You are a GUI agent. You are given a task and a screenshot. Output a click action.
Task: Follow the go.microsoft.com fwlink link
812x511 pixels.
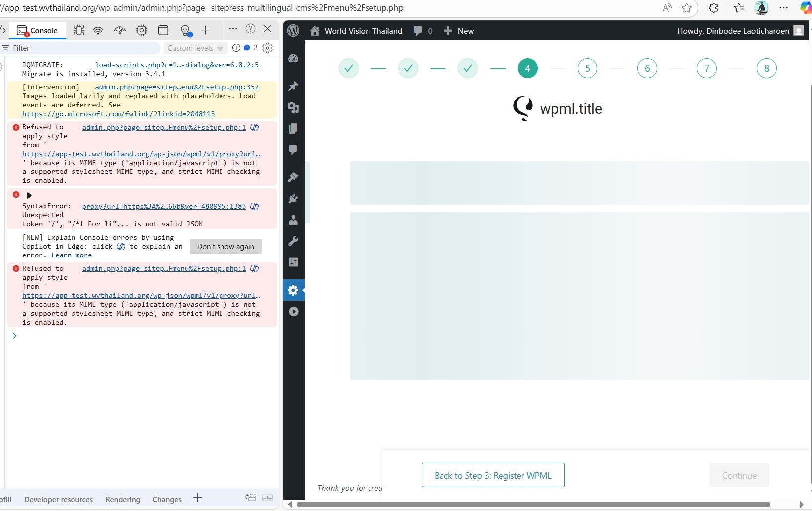[119, 114]
